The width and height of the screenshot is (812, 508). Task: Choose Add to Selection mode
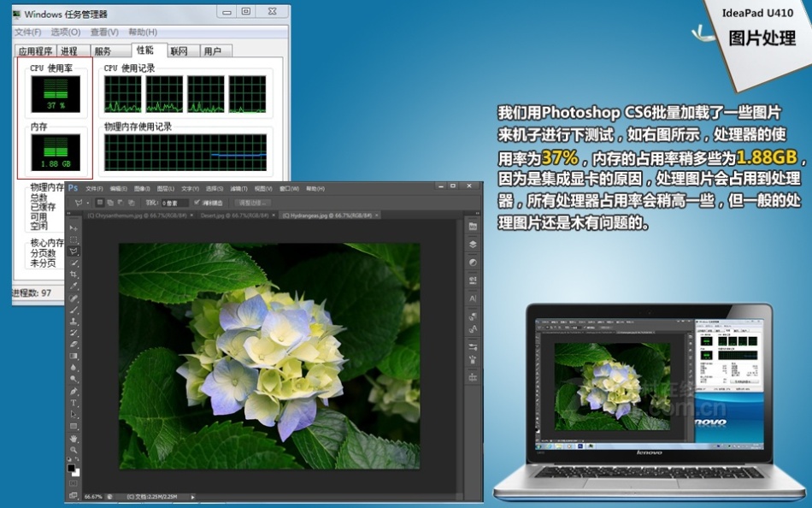coord(109,203)
